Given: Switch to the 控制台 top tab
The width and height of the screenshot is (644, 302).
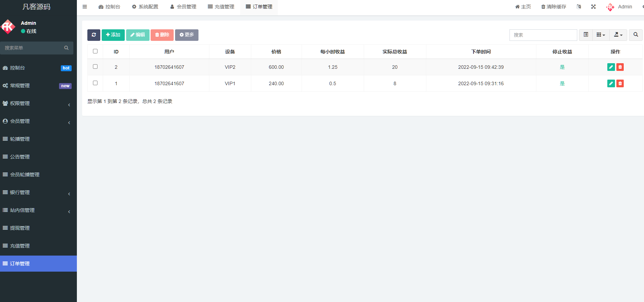Looking at the screenshot, I should click(x=109, y=7).
